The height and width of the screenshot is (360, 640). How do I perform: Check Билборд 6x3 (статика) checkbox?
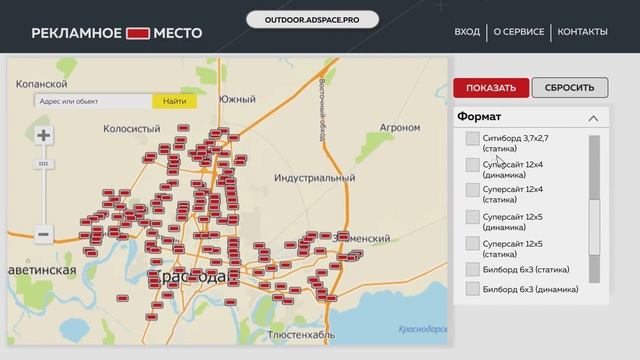(x=473, y=269)
